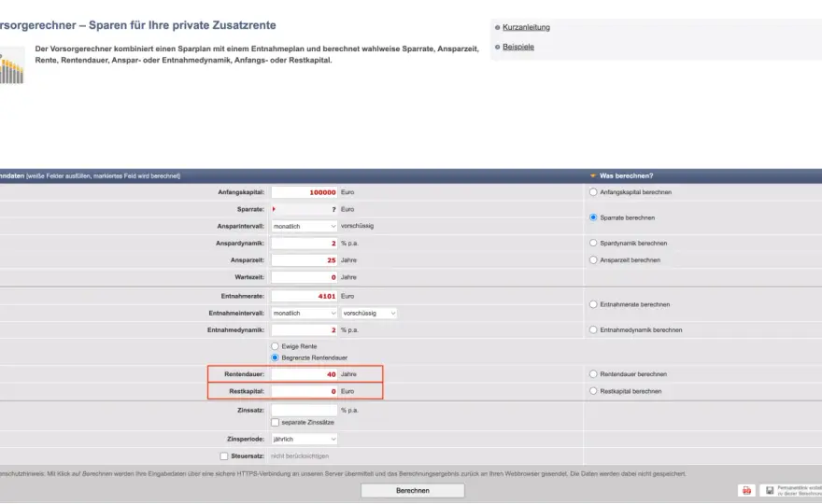
Task: Enable the 'Steuersatz' checkbox
Action: (224, 456)
